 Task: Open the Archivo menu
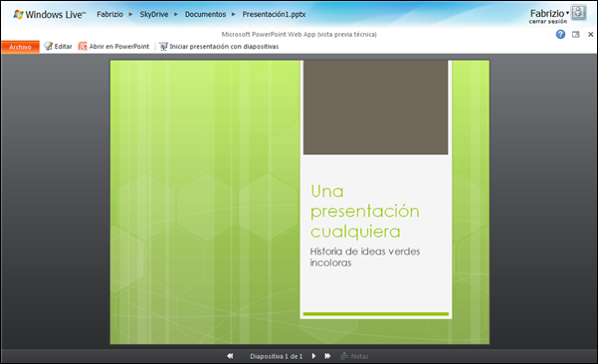click(x=20, y=47)
